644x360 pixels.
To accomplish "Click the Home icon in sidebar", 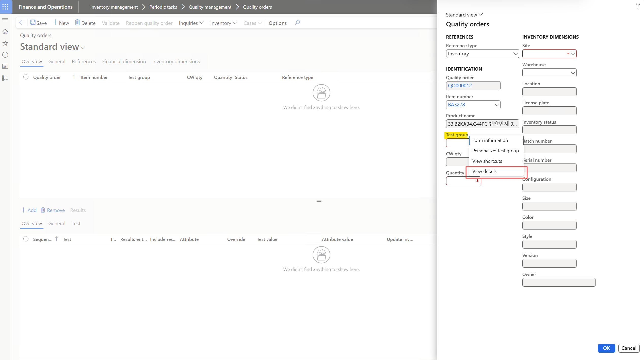I will point(5,32).
